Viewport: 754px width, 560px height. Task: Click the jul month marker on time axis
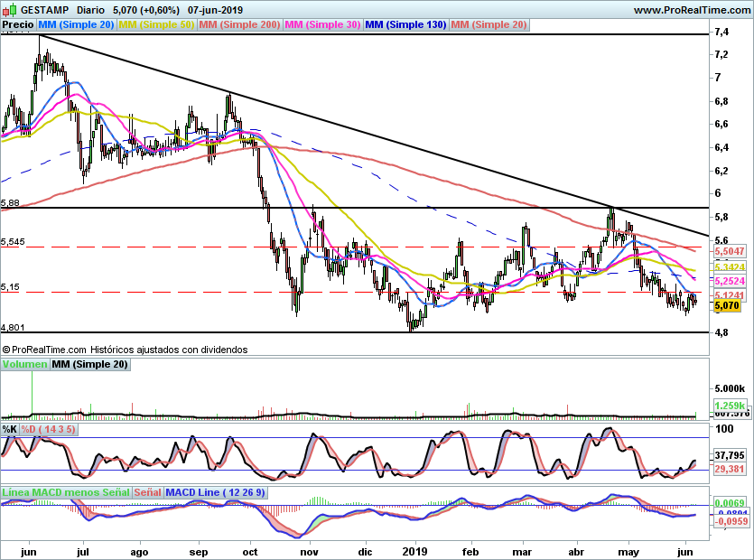[x=83, y=552]
